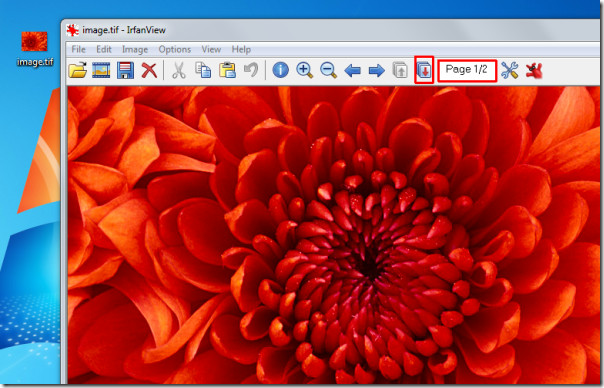Open the Image menu
Screen dimensions: 604x388
tap(135, 49)
